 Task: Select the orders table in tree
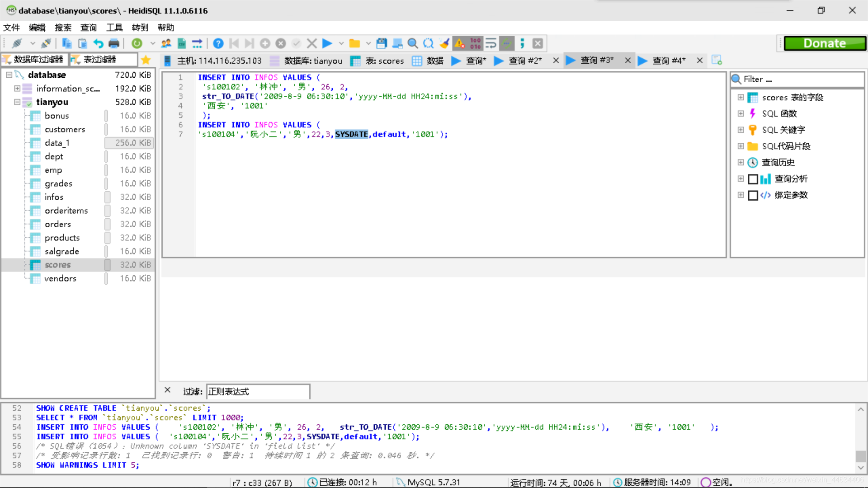click(x=58, y=224)
